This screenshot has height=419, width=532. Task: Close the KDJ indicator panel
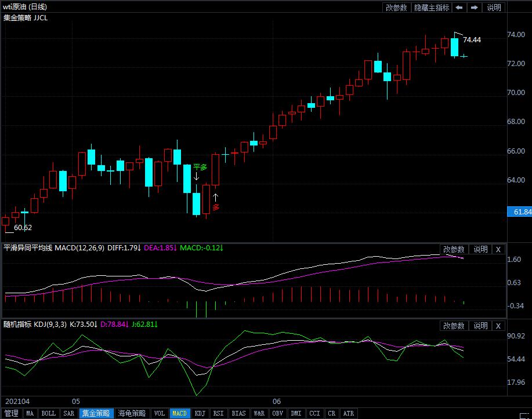[x=498, y=326]
